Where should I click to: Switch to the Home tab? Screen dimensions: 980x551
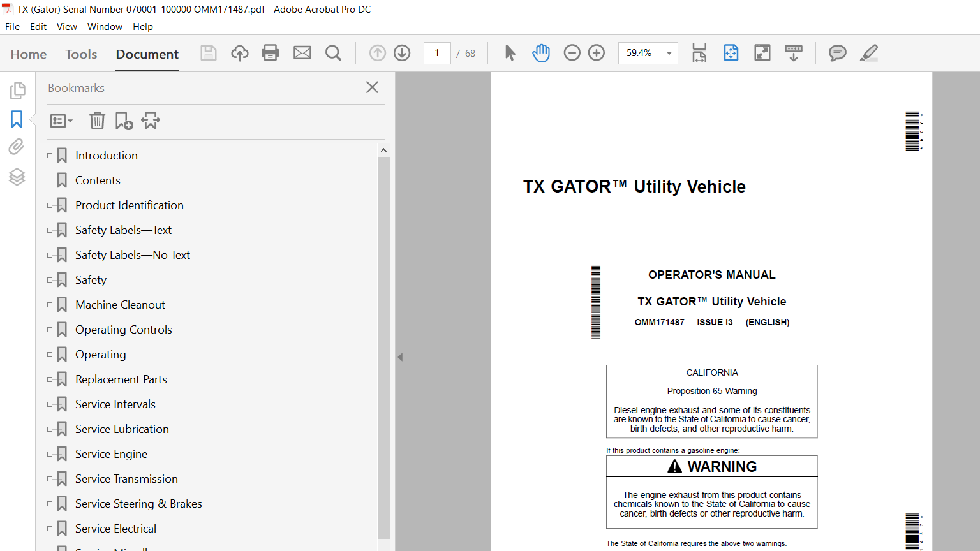coord(29,54)
